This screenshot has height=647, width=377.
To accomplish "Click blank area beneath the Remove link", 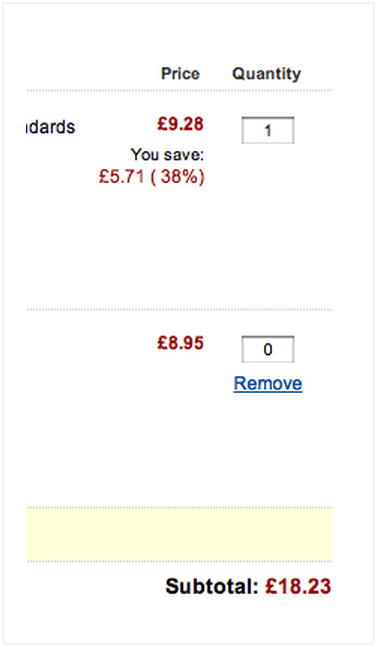I will click(268, 446).
